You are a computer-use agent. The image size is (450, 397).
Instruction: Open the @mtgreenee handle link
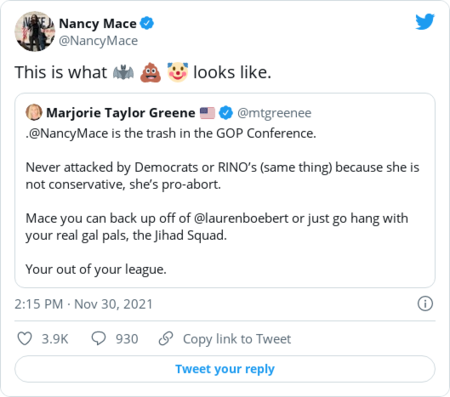click(x=274, y=113)
